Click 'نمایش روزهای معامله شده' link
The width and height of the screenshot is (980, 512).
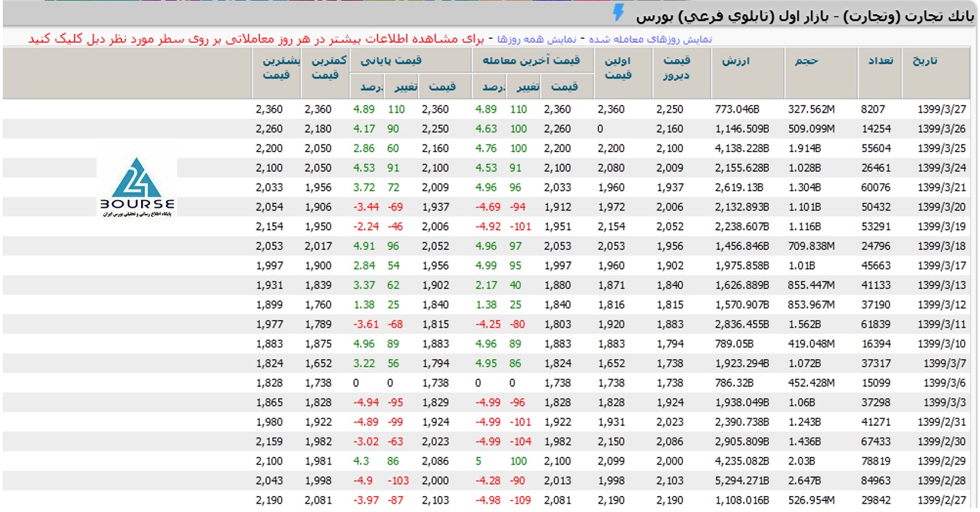(650, 39)
